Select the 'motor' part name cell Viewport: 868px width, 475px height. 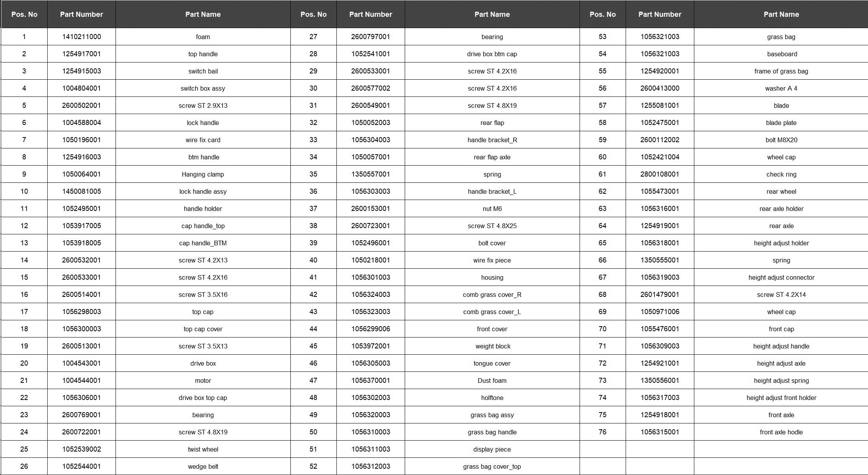(203, 380)
